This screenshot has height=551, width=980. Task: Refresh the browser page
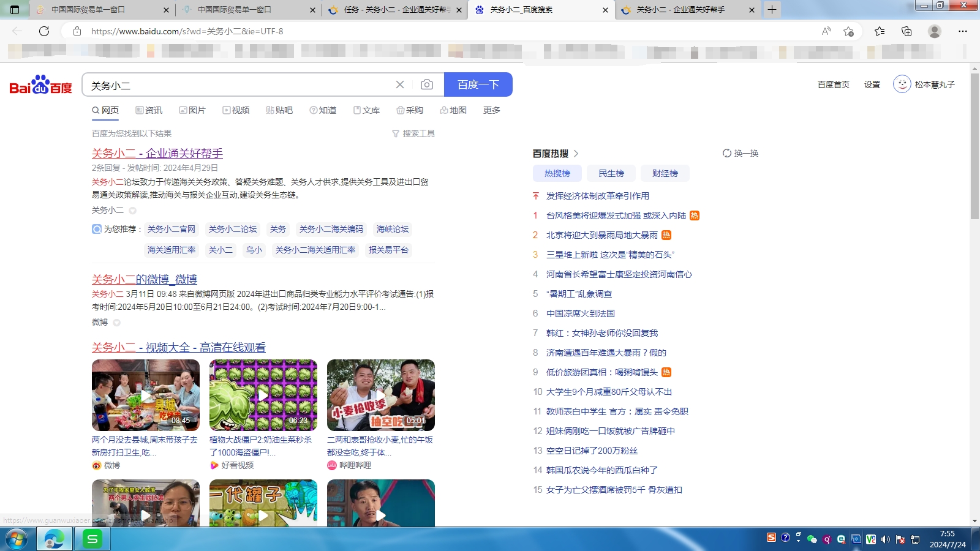[44, 31]
